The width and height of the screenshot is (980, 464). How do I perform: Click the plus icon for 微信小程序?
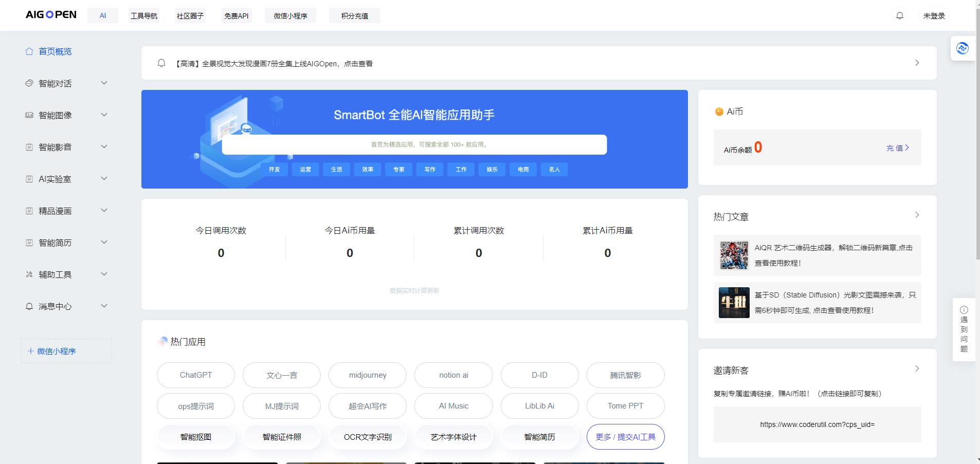[x=30, y=351]
